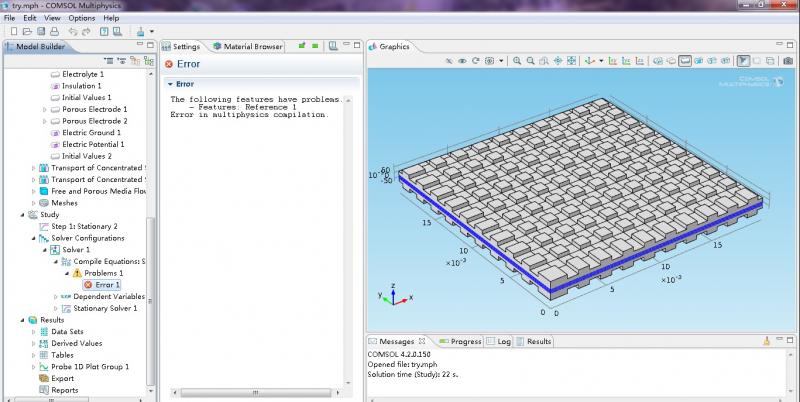Select the Electric Potential 1 node

click(x=87, y=144)
